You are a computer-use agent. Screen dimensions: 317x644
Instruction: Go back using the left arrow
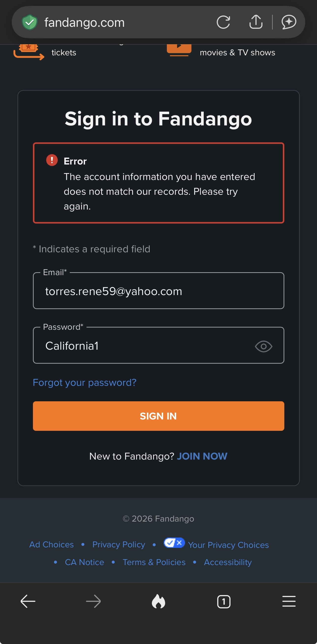pyautogui.click(x=28, y=601)
